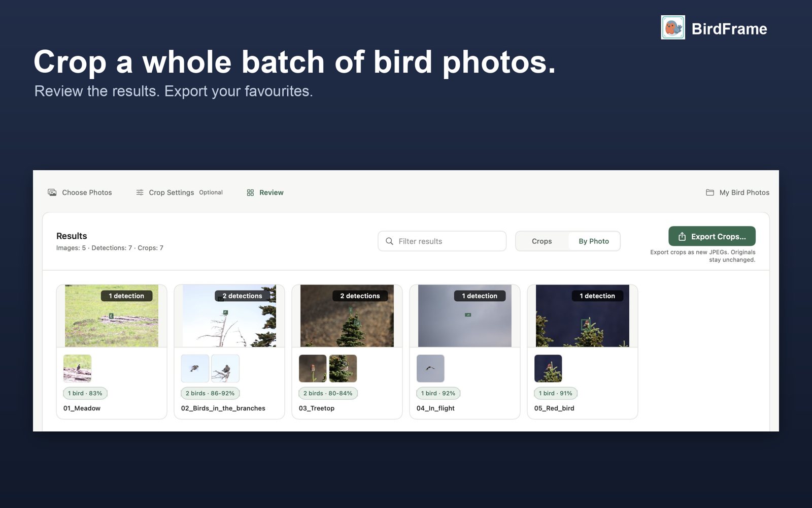The image size is (812, 508).
Task: Click the '2 birds · 86-92%' badge
Action: click(x=210, y=393)
